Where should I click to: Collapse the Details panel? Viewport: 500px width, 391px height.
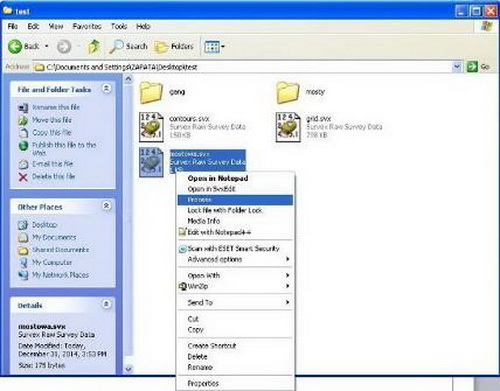[106, 304]
